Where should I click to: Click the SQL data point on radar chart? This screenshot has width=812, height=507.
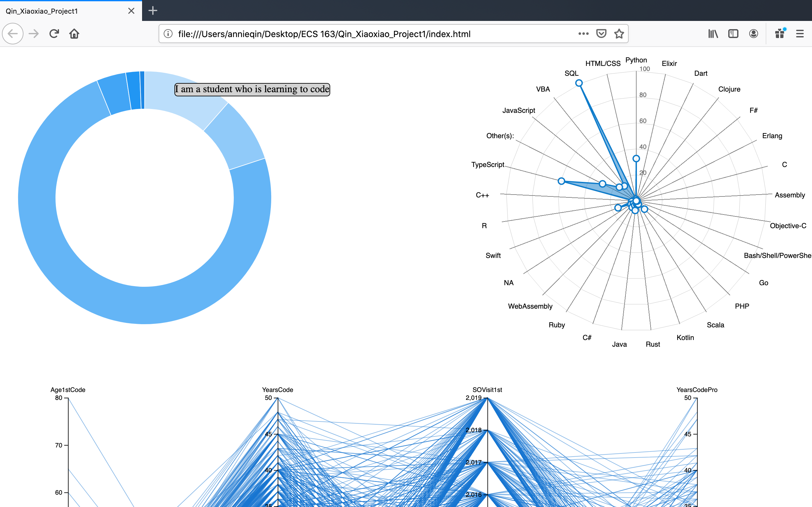click(579, 83)
